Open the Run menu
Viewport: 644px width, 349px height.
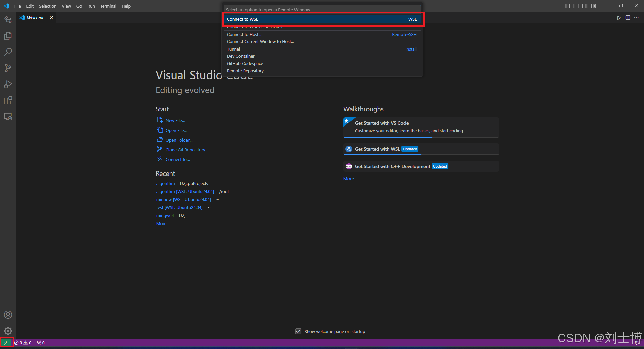click(x=91, y=6)
